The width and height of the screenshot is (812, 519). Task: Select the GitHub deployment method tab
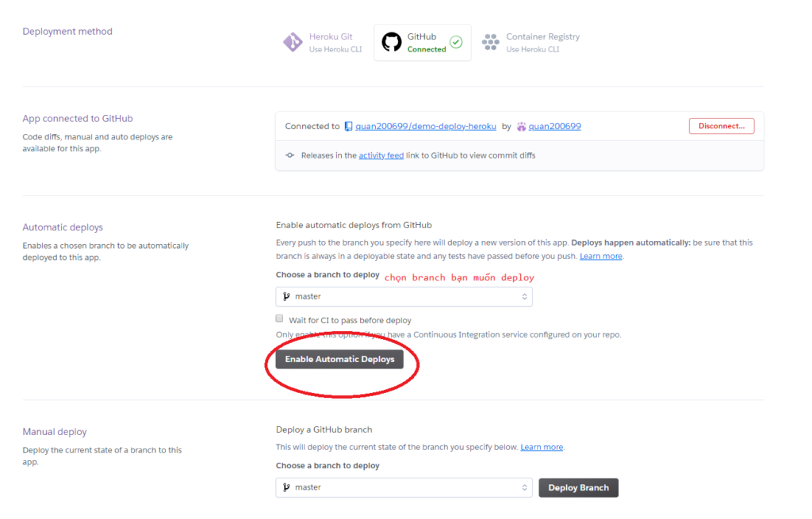click(422, 42)
